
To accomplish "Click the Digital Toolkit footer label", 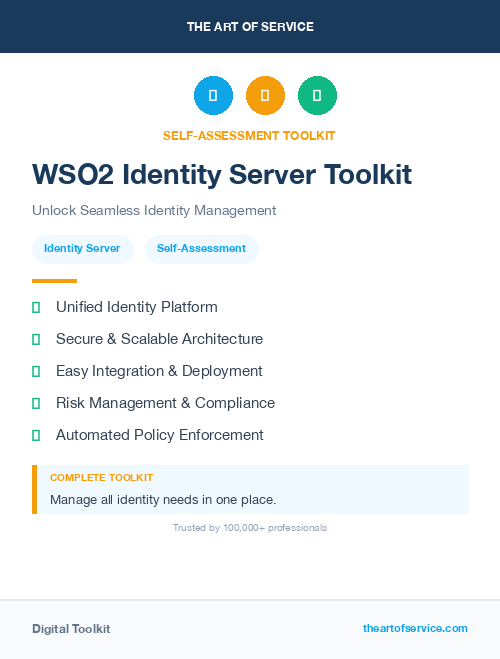I will point(71,629).
